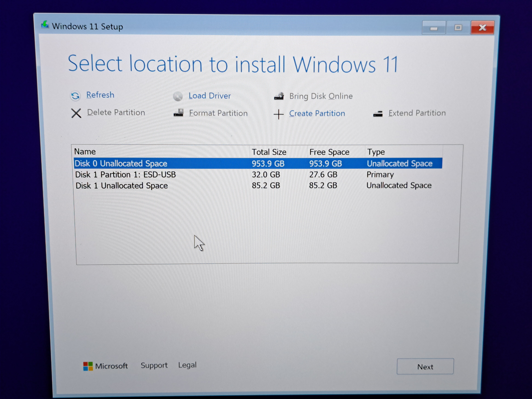Click the Refresh circular arrows icon

75,96
